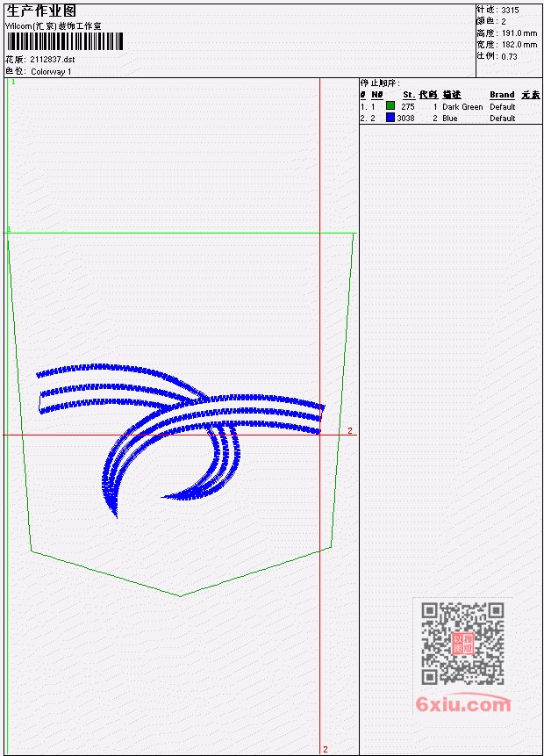
Task: Click the 'Brand' column header
Action: (502, 95)
